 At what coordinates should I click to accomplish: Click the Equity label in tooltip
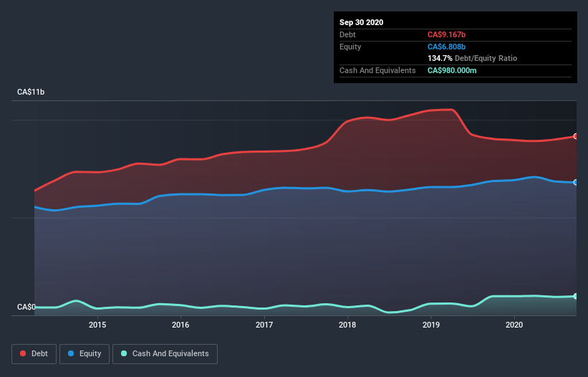[x=350, y=47]
